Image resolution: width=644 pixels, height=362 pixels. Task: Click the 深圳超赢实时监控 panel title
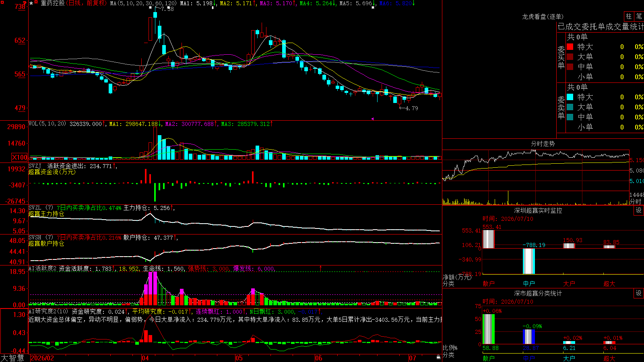point(538,210)
